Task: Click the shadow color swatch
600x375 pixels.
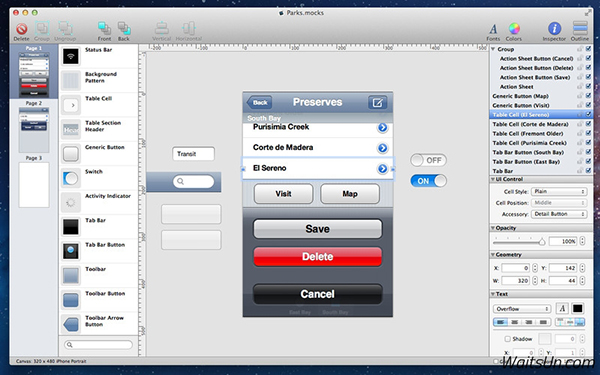Action: pyautogui.click(x=545, y=339)
